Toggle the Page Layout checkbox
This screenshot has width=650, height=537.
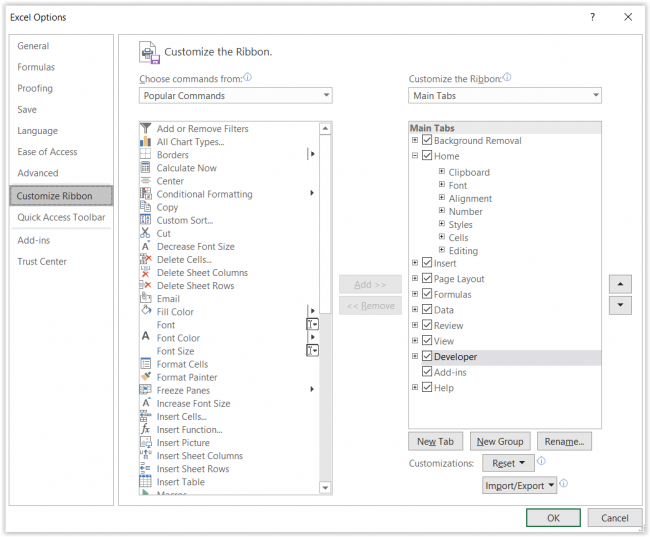coord(427,278)
